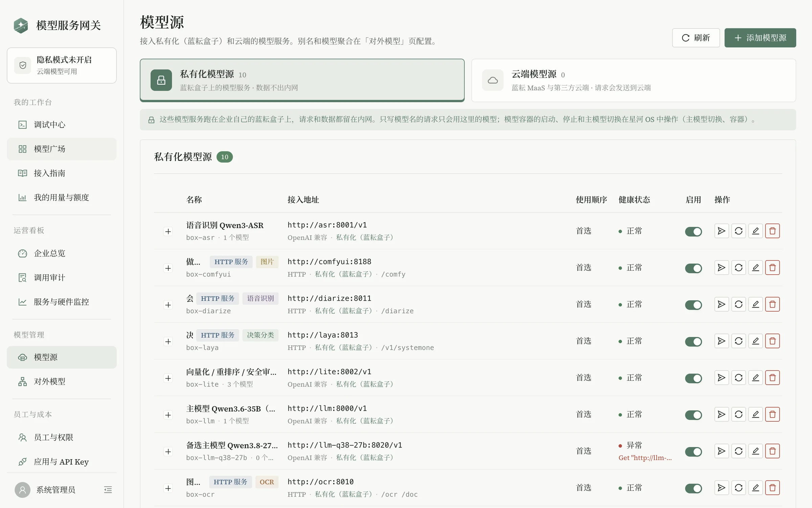Expand the box-lite row with plus

pyautogui.click(x=168, y=378)
